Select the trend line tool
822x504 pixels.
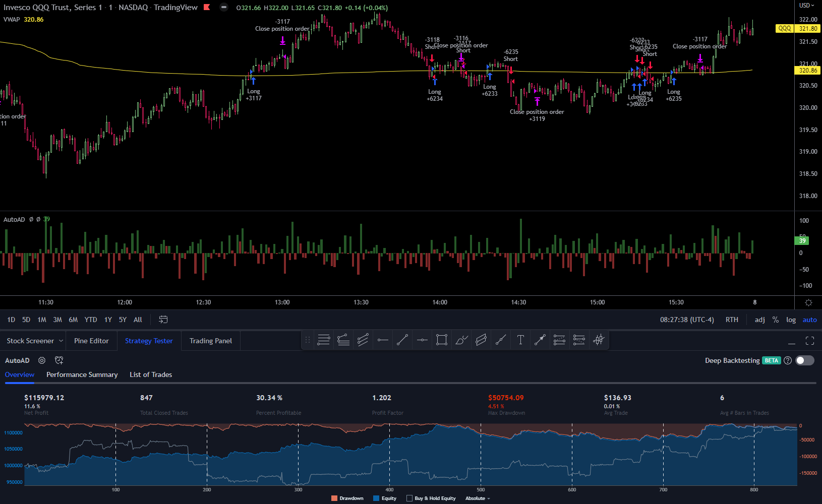coord(402,340)
